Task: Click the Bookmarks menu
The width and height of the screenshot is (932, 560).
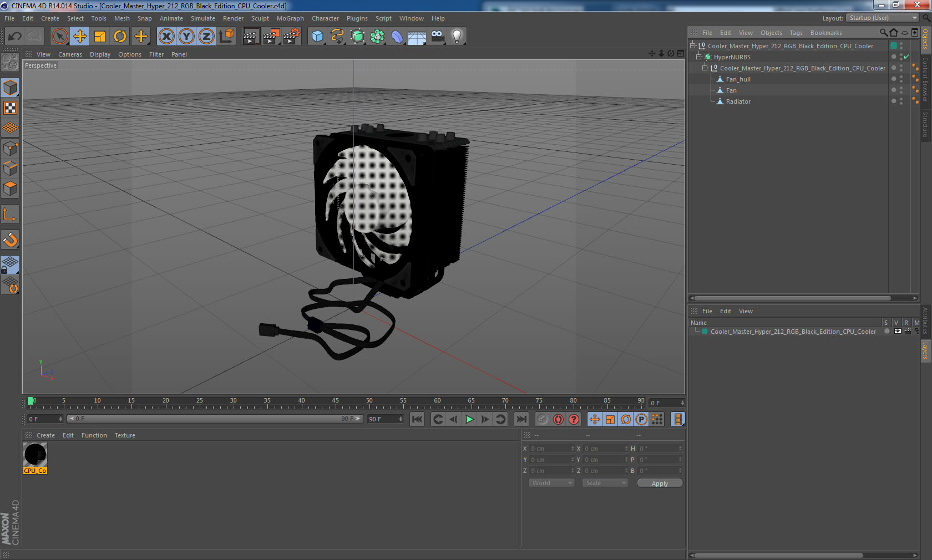Action: click(825, 33)
